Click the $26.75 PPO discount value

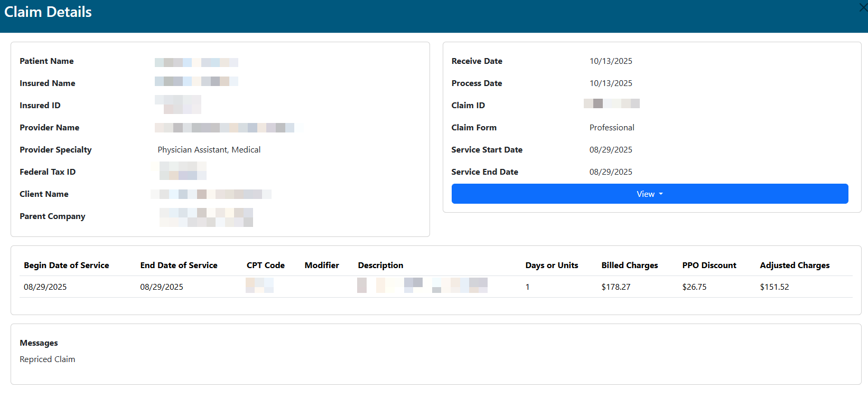(x=694, y=287)
